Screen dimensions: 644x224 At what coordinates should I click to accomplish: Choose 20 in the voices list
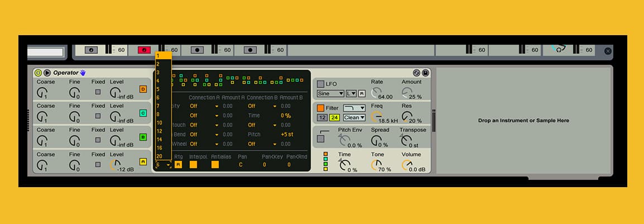click(163, 156)
